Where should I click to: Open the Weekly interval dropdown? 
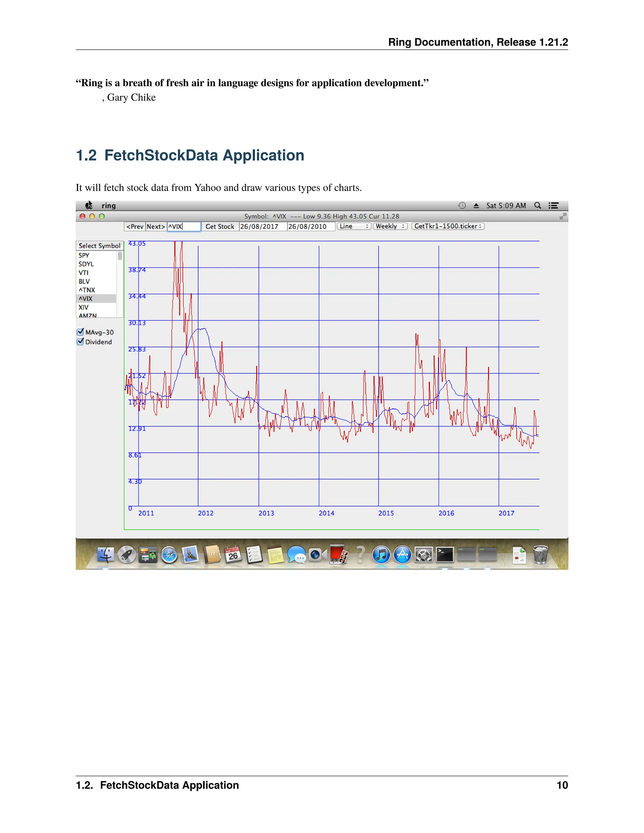coord(390,226)
